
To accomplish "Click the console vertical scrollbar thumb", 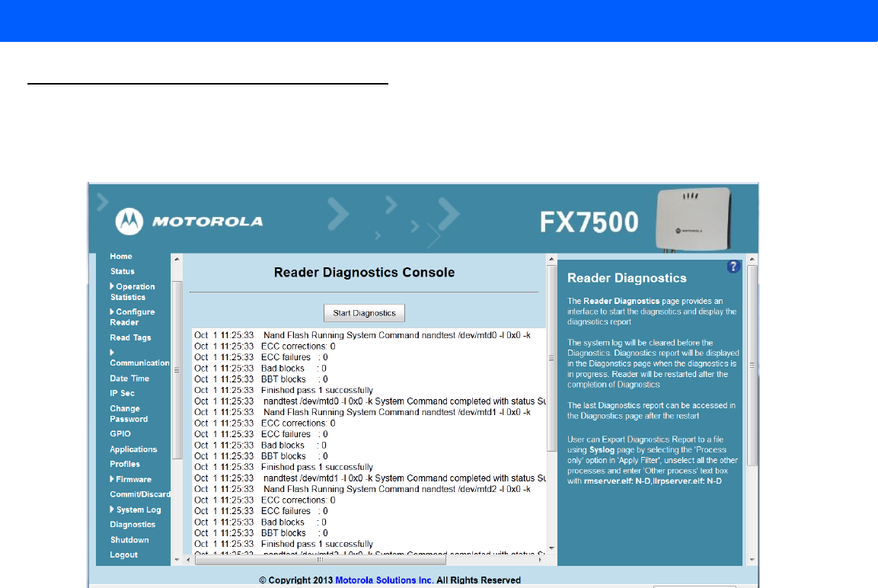I will pos(551,359).
